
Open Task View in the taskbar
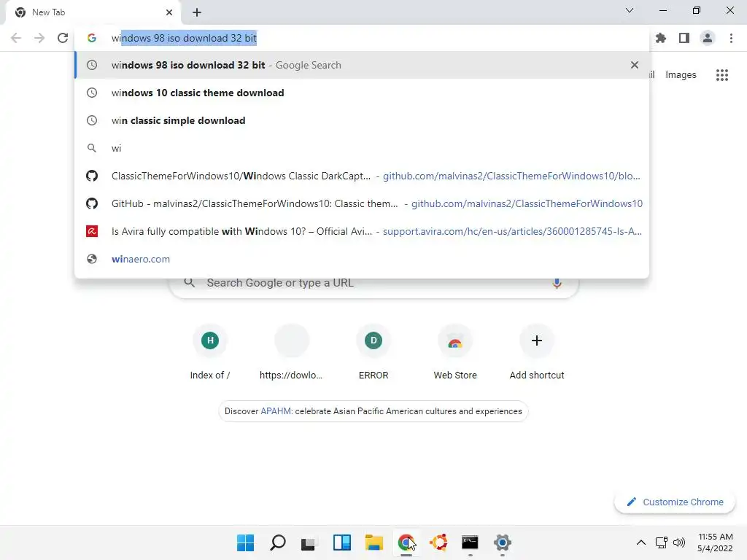[x=309, y=542]
